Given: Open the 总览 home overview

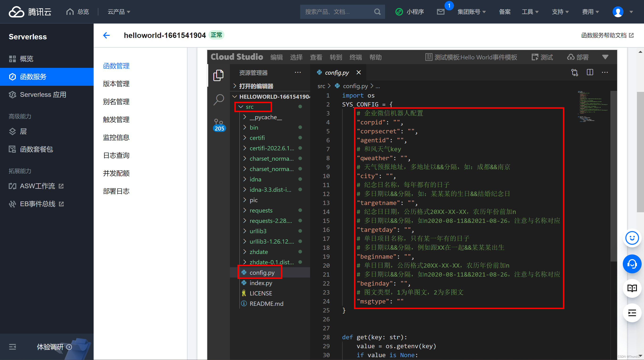Looking at the screenshot, I should pyautogui.click(x=78, y=12).
